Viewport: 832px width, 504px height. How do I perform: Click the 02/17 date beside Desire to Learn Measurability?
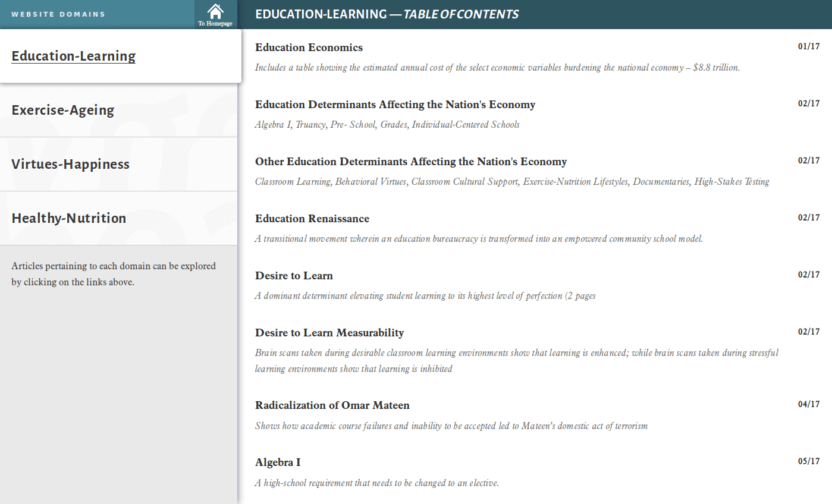[809, 332]
